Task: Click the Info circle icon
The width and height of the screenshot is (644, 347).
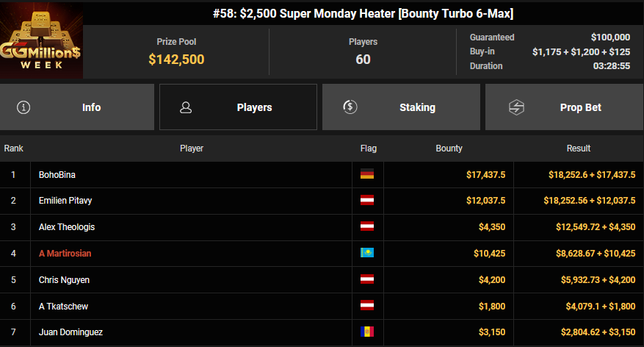Action: click(23, 107)
